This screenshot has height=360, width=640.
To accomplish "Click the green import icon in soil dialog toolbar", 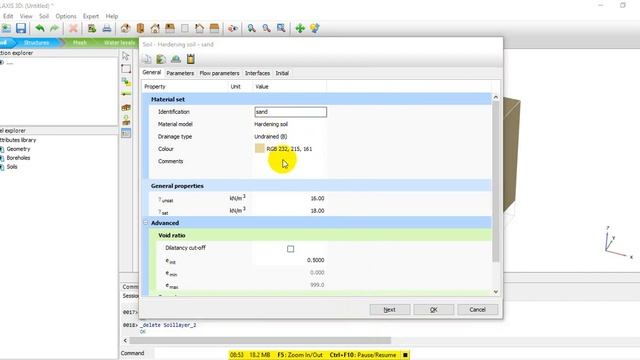I will coord(161,59).
